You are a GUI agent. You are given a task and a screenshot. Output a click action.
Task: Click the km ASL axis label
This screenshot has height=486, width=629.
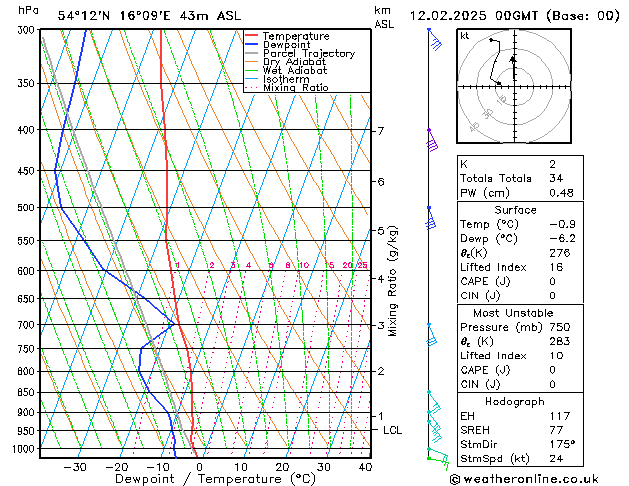click(384, 17)
